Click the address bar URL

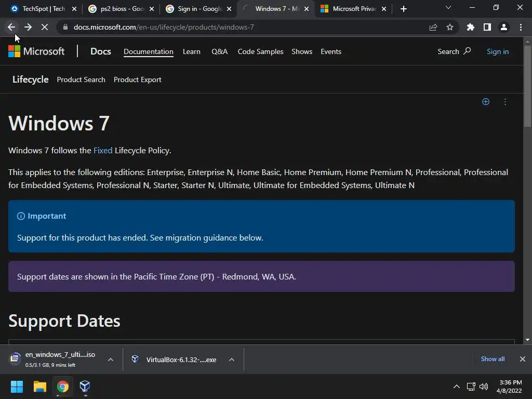(x=164, y=27)
